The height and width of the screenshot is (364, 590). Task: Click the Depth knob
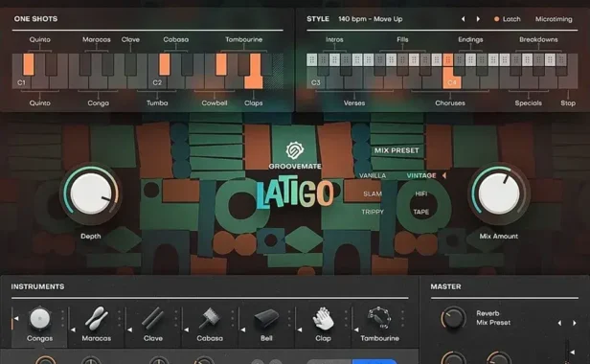pos(91,193)
